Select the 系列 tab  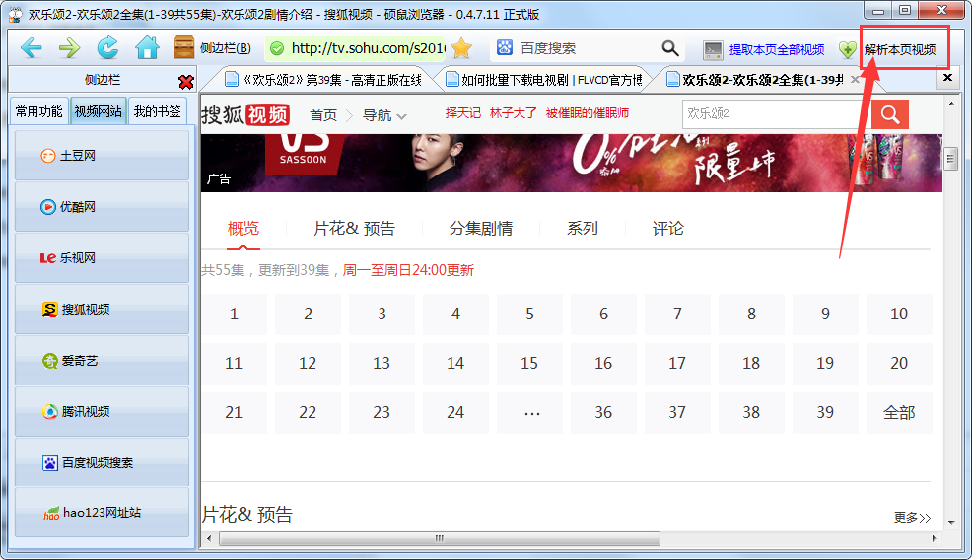tap(582, 228)
